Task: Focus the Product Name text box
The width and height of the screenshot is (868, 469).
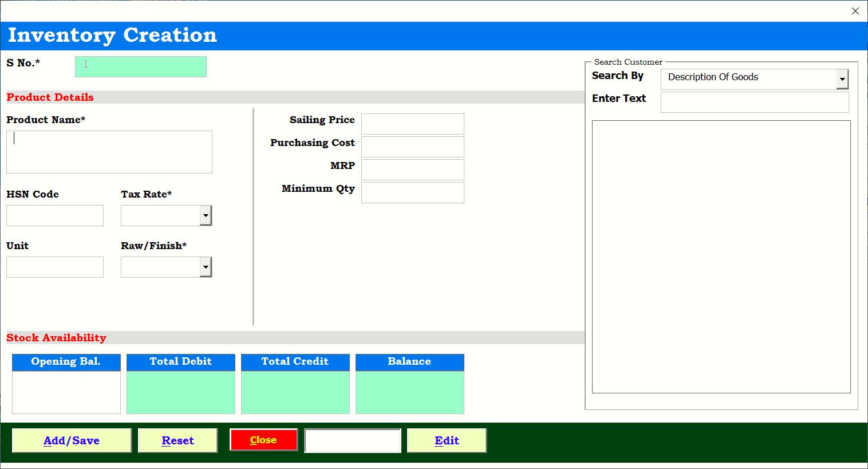Action: click(x=109, y=152)
